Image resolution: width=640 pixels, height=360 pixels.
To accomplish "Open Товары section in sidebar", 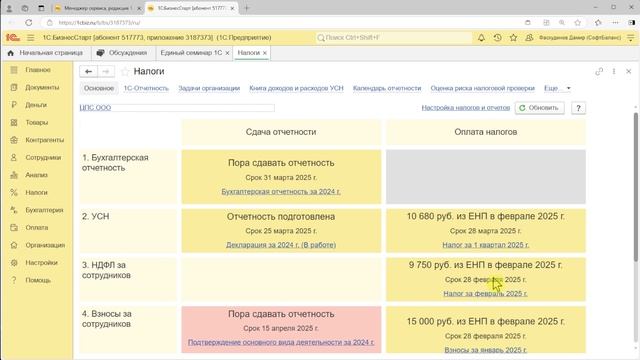I will (36, 122).
